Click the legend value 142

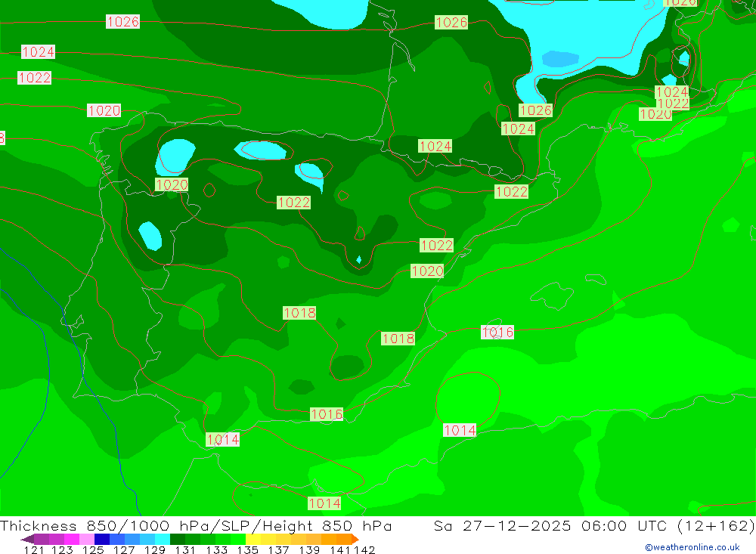364,549
